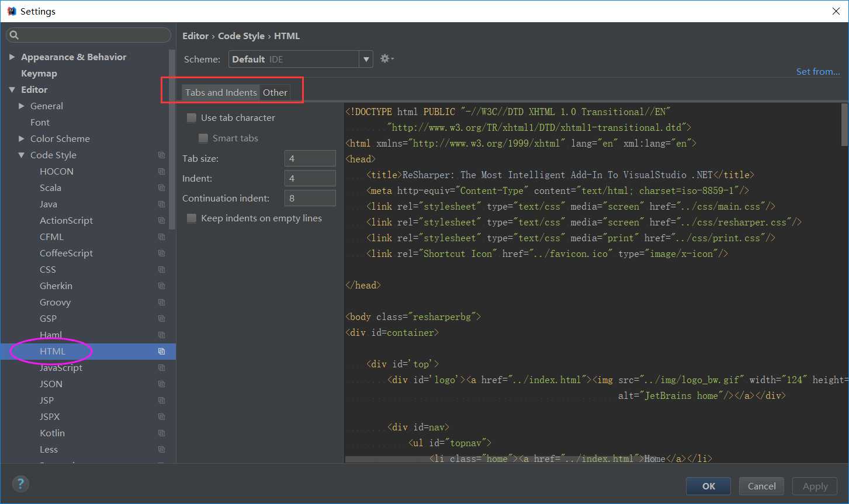The height and width of the screenshot is (504, 849).
Task: Click the copy-settings icon beside CoffeeScript
Action: tap(161, 253)
